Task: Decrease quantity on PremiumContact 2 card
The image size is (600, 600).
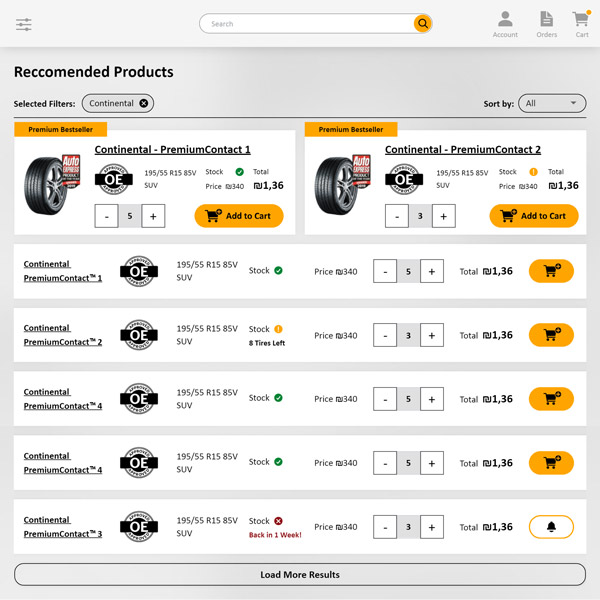Action: pyautogui.click(x=397, y=216)
